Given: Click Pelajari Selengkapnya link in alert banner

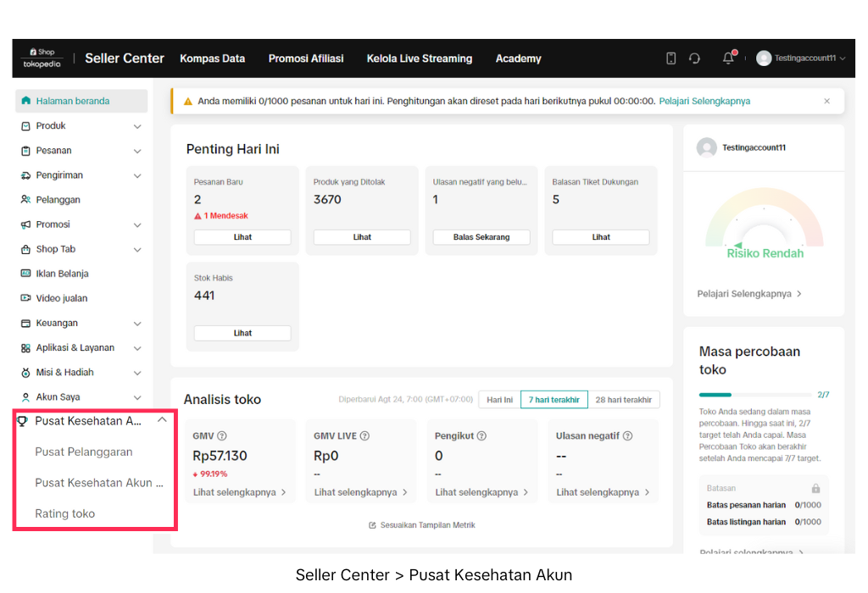Looking at the screenshot, I should pyautogui.click(x=704, y=101).
